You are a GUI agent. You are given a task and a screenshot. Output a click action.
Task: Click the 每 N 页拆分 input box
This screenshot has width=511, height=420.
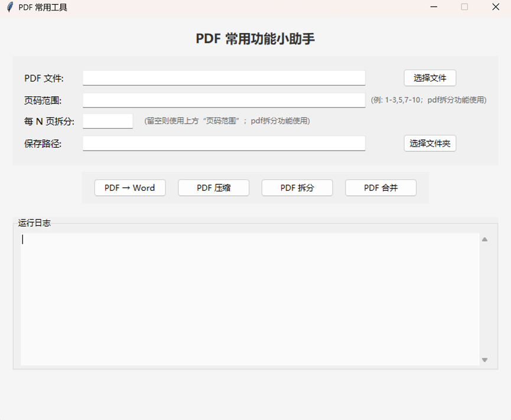click(x=108, y=121)
